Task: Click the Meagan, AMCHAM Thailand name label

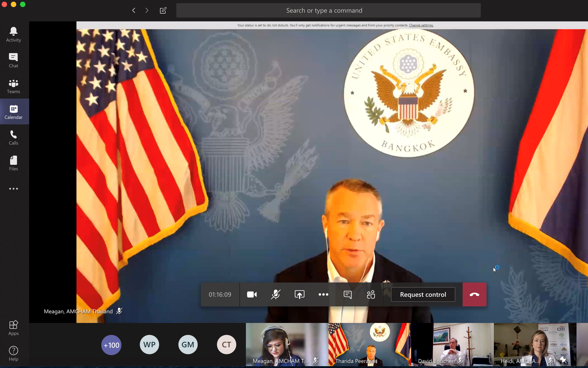Action: pyautogui.click(x=78, y=311)
